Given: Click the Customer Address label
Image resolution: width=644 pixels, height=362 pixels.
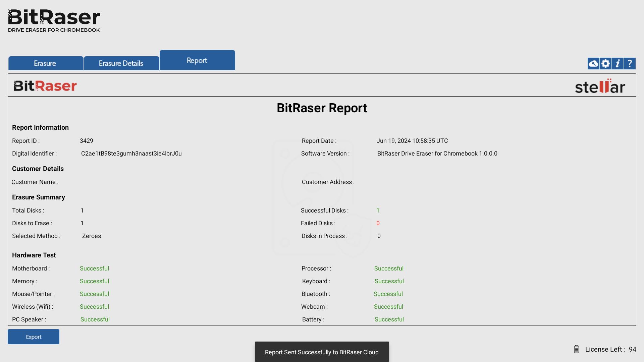Looking at the screenshot, I should pyautogui.click(x=328, y=182).
